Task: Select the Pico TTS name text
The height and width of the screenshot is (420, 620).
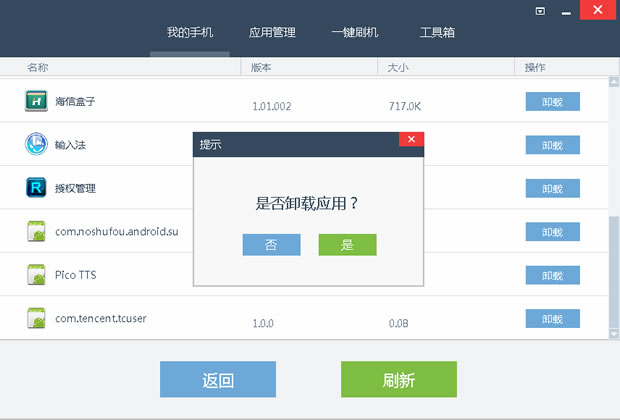Action: [x=76, y=275]
